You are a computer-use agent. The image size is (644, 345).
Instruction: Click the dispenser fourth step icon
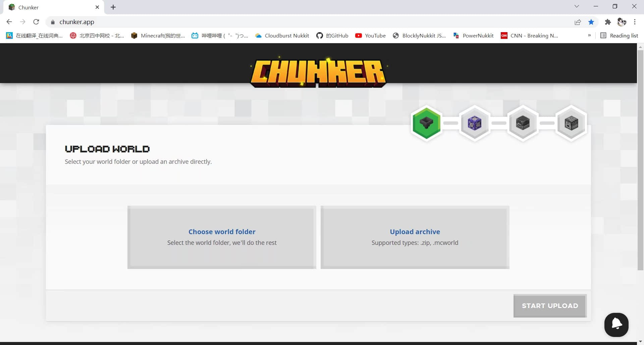point(571,123)
